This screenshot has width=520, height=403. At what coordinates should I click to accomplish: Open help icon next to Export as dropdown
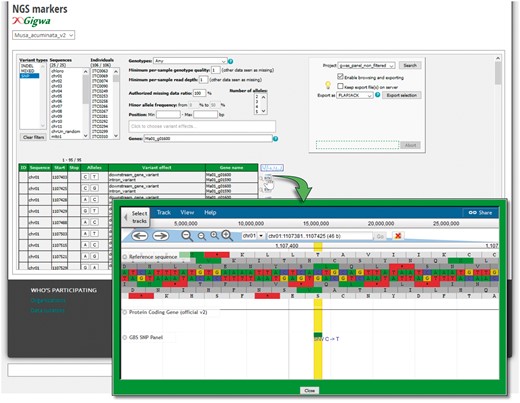pos(377,95)
